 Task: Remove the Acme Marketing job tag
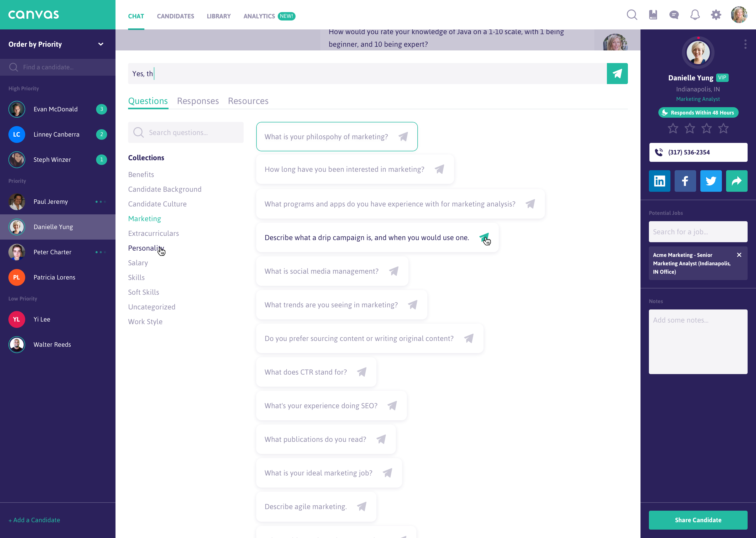[x=739, y=255]
